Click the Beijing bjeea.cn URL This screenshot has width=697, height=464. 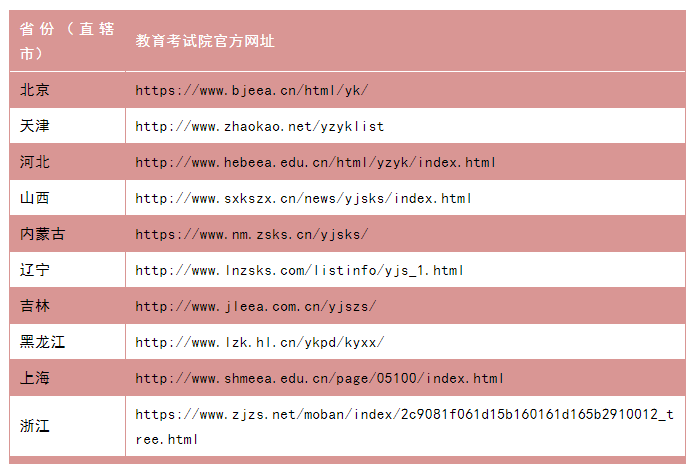[252, 90]
